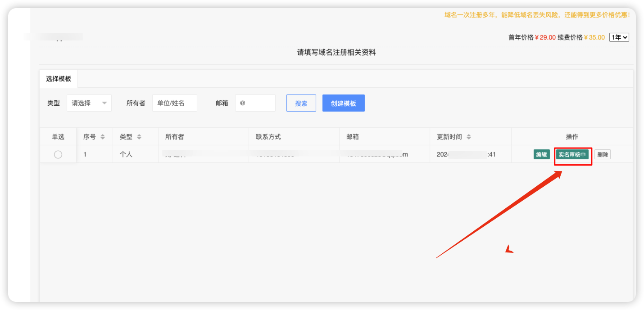
Task: Click the 实名审核中 status button
Action: pos(572,154)
